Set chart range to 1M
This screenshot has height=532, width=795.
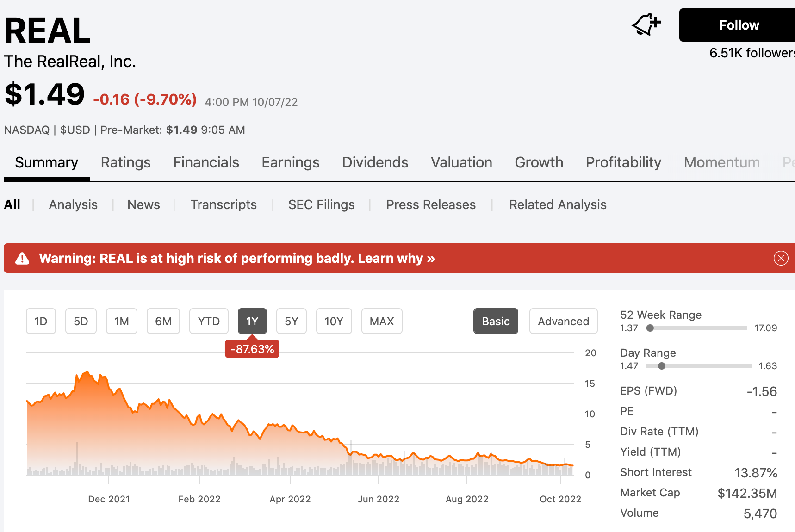[122, 321]
